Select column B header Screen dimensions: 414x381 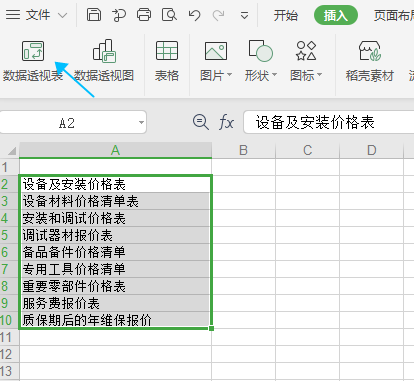(243, 150)
